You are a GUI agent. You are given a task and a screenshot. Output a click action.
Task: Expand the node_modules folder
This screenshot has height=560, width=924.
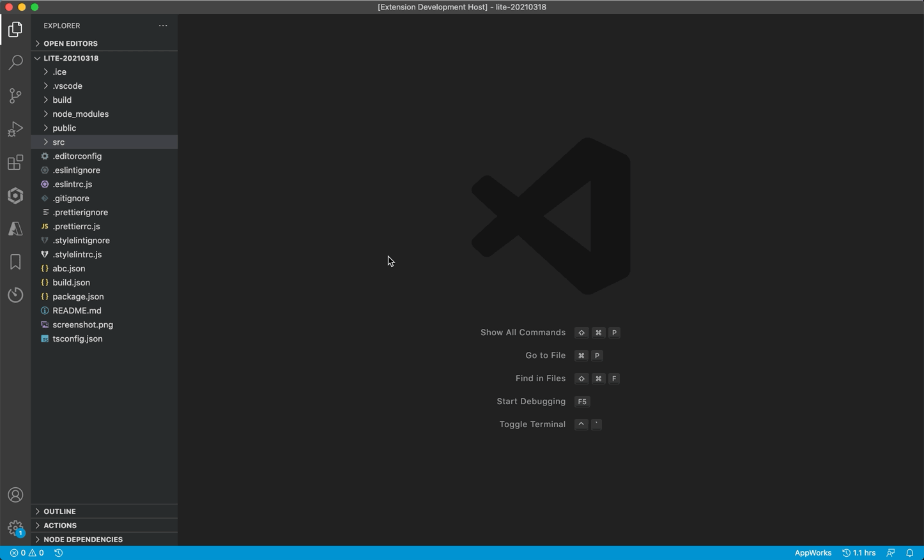[x=104, y=114]
